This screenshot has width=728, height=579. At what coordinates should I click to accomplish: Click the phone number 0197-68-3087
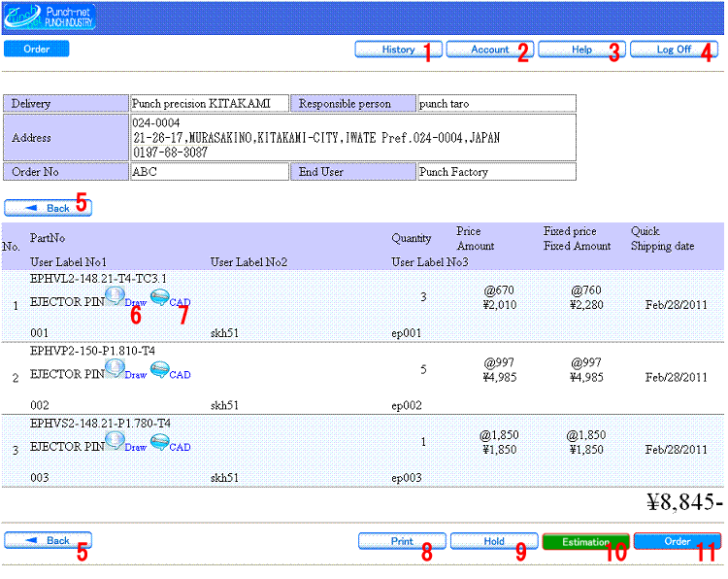pyautogui.click(x=171, y=153)
